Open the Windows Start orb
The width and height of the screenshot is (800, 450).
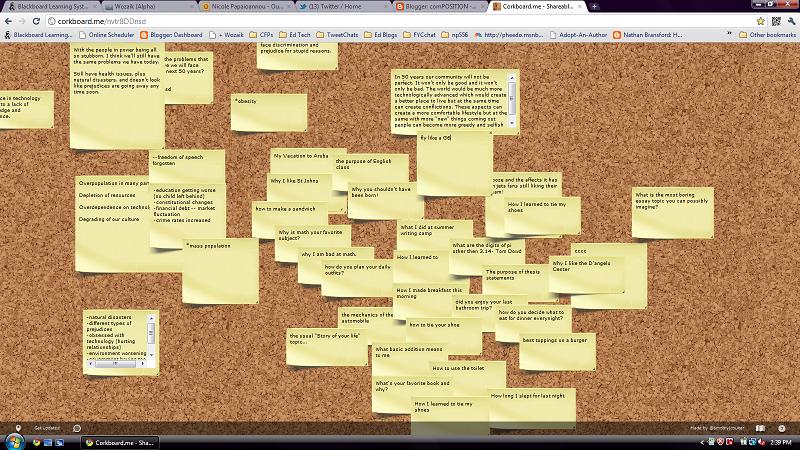pos(15,442)
